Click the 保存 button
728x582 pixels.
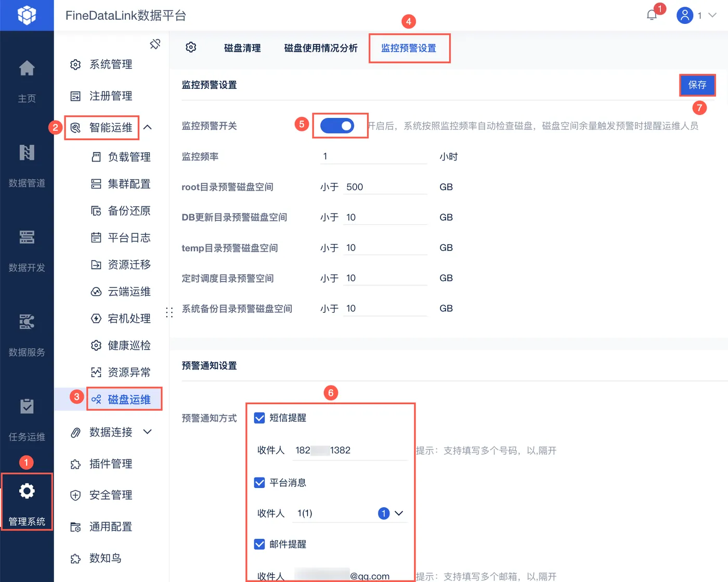[697, 85]
